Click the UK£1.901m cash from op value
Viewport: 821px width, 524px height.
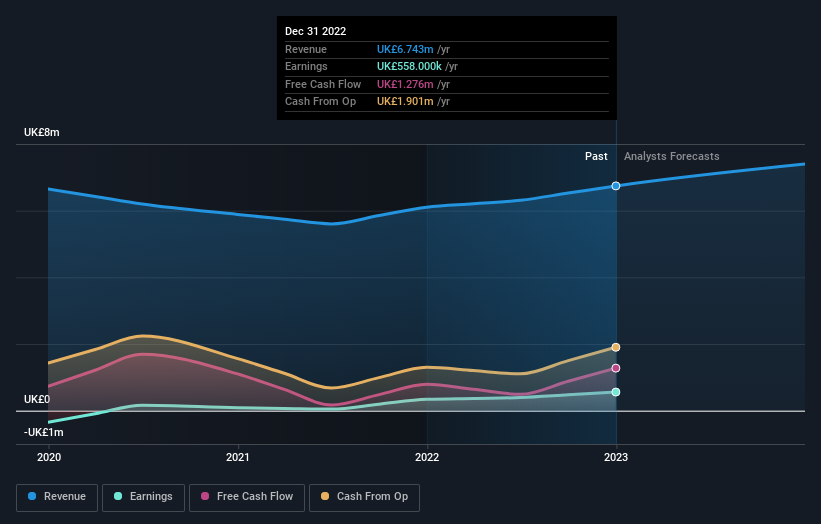pos(405,102)
